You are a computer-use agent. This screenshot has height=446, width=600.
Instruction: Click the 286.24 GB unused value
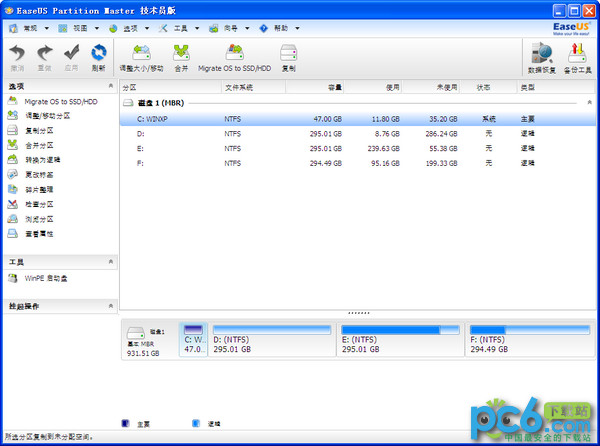tap(441, 133)
